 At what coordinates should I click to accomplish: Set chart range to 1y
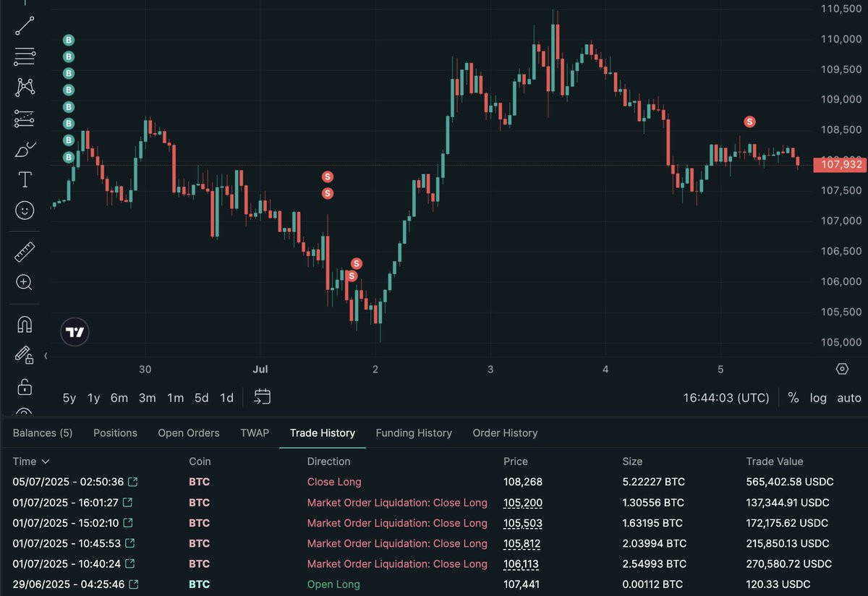click(93, 398)
